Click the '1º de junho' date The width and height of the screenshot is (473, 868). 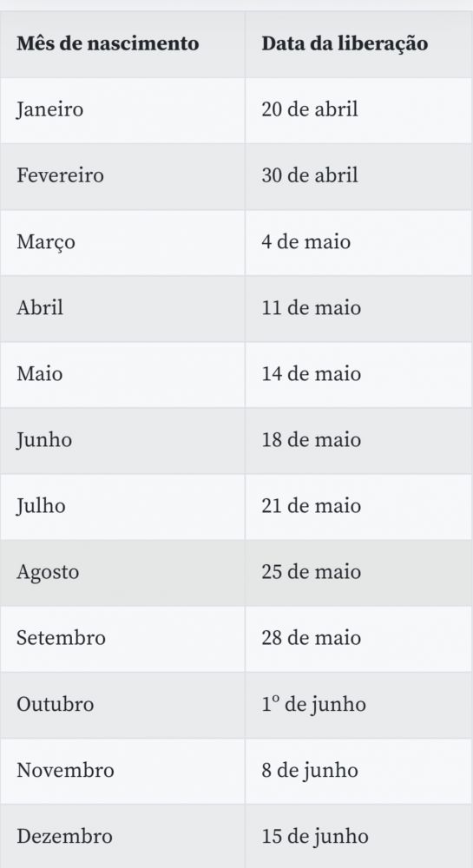pyautogui.click(x=313, y=705)
